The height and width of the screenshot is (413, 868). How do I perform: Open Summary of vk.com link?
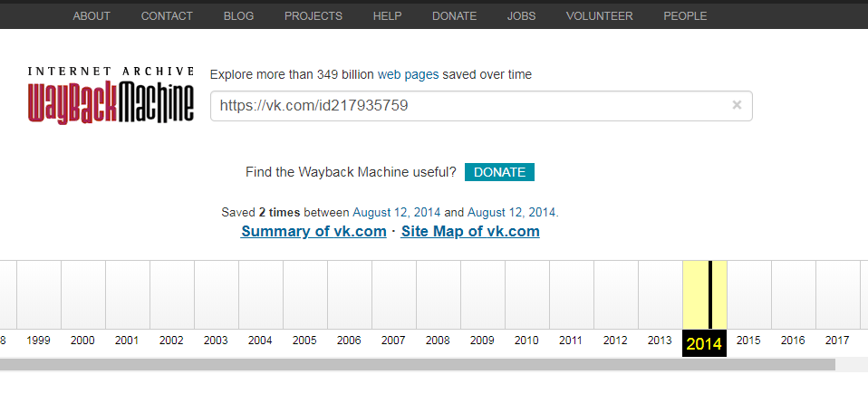313,231
